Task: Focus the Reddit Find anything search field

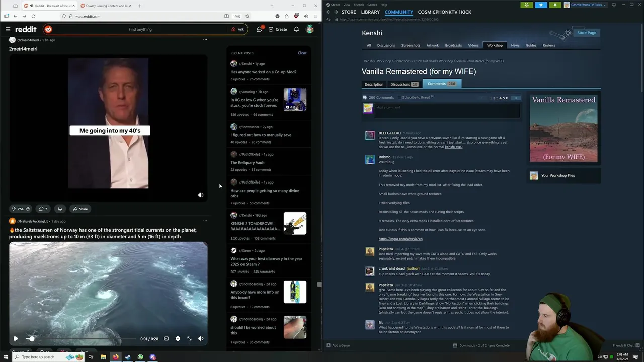Action: click(140, 29)
